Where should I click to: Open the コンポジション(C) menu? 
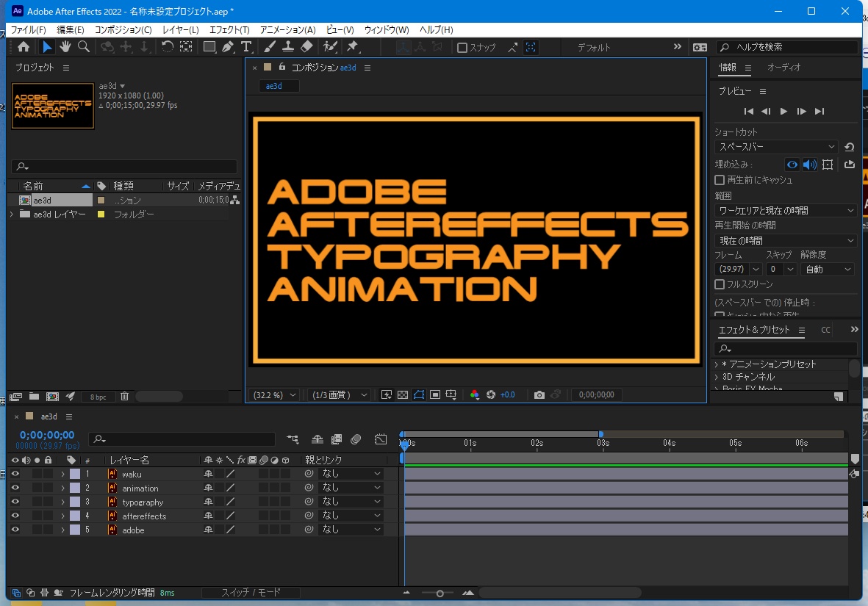click(x=123, y=30)
